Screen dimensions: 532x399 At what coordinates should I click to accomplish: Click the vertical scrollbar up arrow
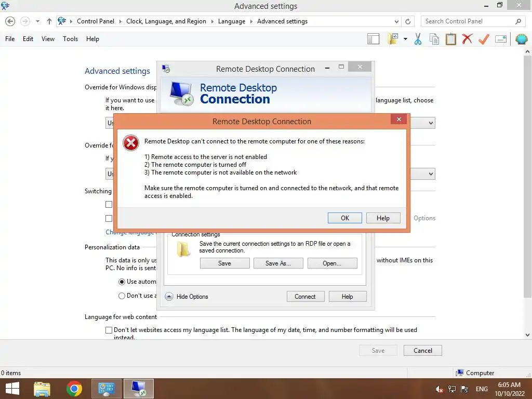point(527,52)
